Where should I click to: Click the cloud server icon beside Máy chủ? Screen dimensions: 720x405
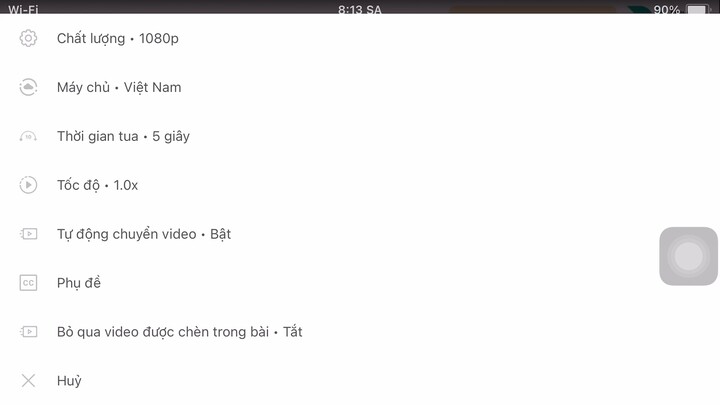[x=28, y=87]
